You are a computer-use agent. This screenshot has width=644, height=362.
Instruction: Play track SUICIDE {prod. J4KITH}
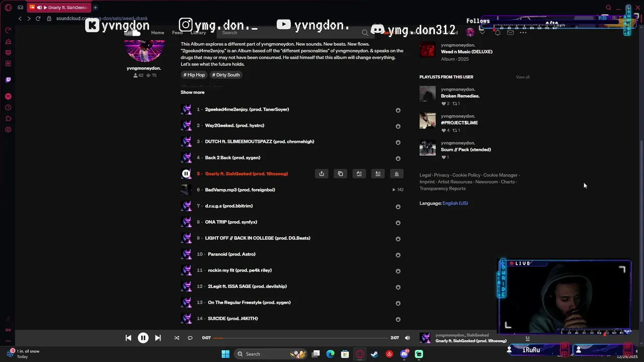tap(233, 318)
